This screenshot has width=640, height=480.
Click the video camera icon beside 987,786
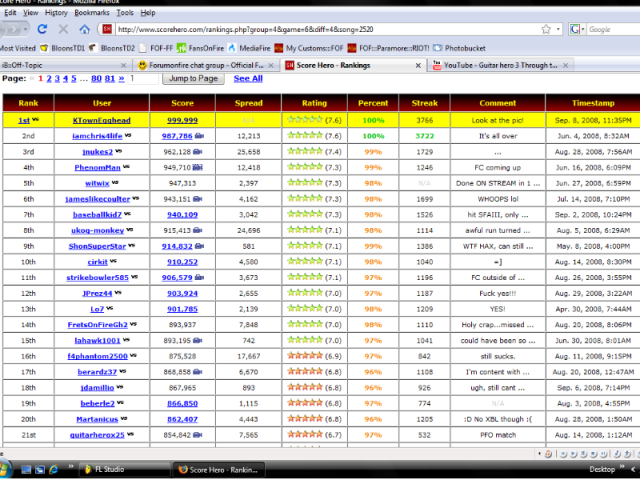199,136
